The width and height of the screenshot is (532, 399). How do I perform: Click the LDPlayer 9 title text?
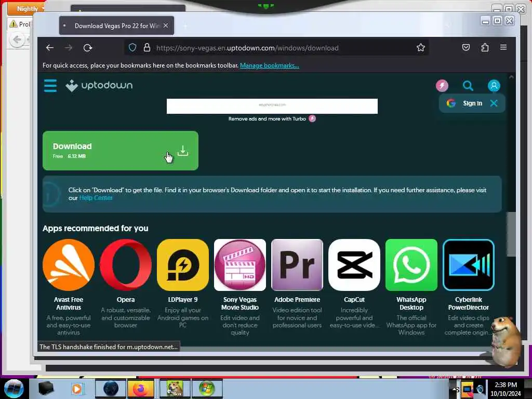[183, 300]
